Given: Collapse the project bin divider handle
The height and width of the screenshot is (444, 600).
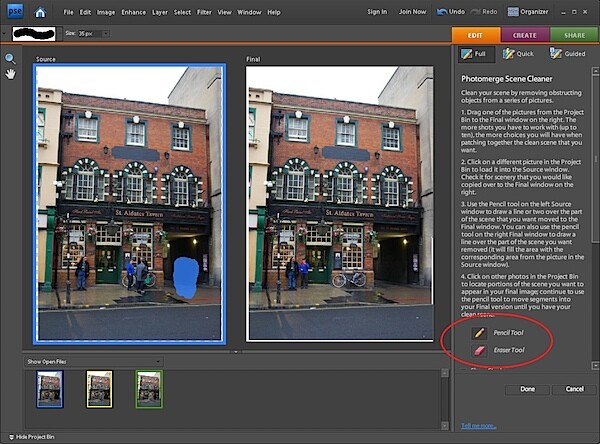Looking at the screenshot, I should coord(236,351).
